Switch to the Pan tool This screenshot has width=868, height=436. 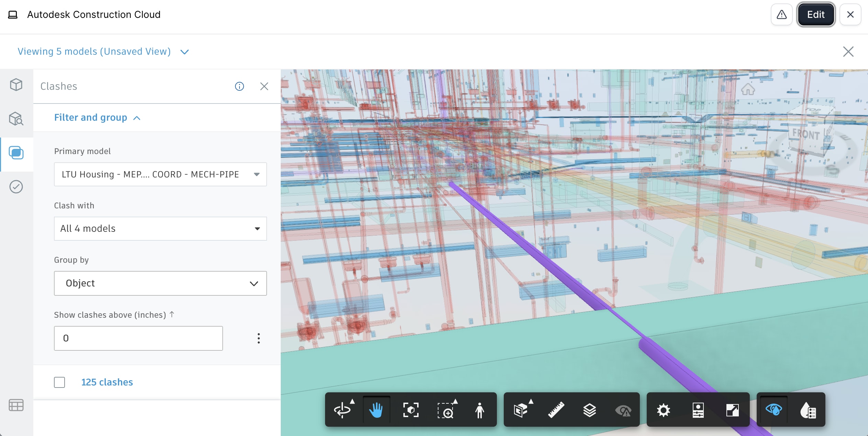point(377,410)
